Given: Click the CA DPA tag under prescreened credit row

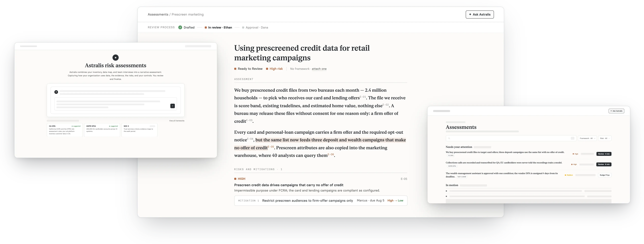Looking at the screenshot, I should click(x=451, y=156).
